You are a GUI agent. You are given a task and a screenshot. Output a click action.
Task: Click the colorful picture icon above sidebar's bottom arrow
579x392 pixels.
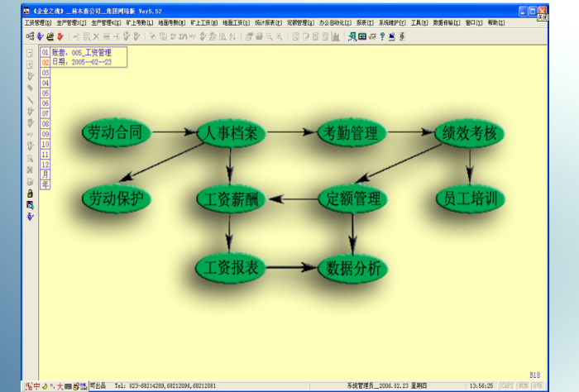tap(30, 204)
